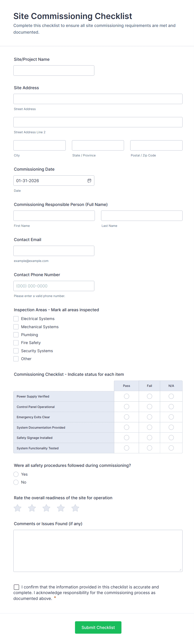Check the Electrical Systems inspection area
194x644 pixels.
(x=16, y=319)
